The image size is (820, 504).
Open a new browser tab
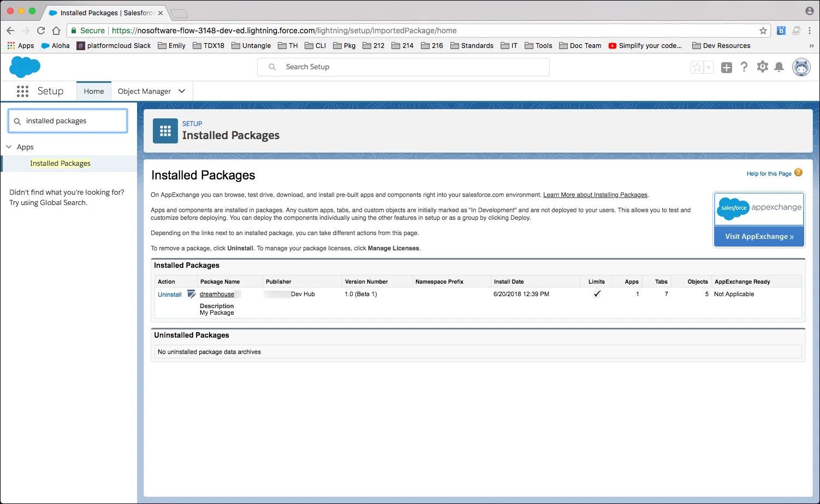pyautogui.click(x=179, y=14)
